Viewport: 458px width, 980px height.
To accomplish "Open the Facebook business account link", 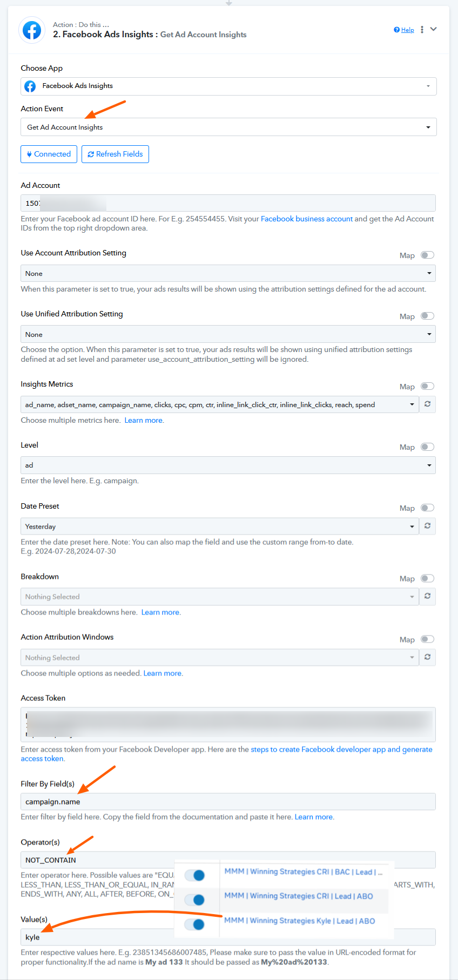I will (x=306, y=219).
